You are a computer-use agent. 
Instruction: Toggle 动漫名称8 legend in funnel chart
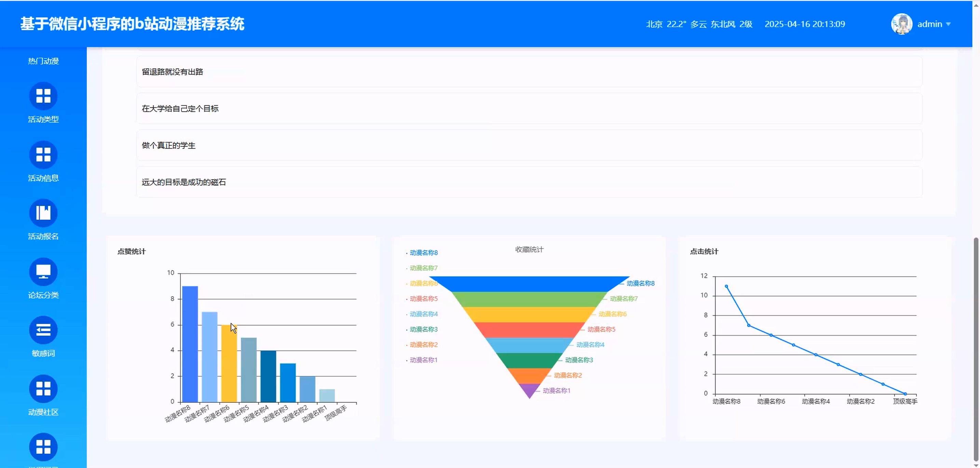[423, 253]
